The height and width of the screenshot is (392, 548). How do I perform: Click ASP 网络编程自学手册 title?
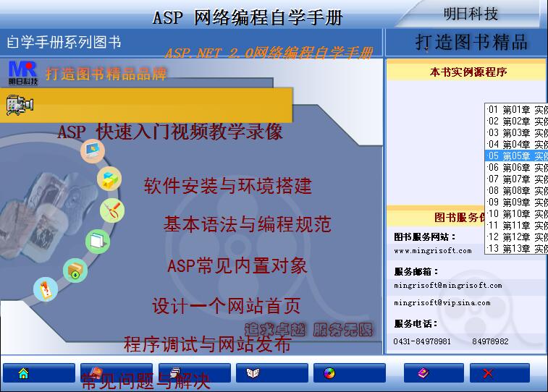pyautogui.click(x=248, y=17)
